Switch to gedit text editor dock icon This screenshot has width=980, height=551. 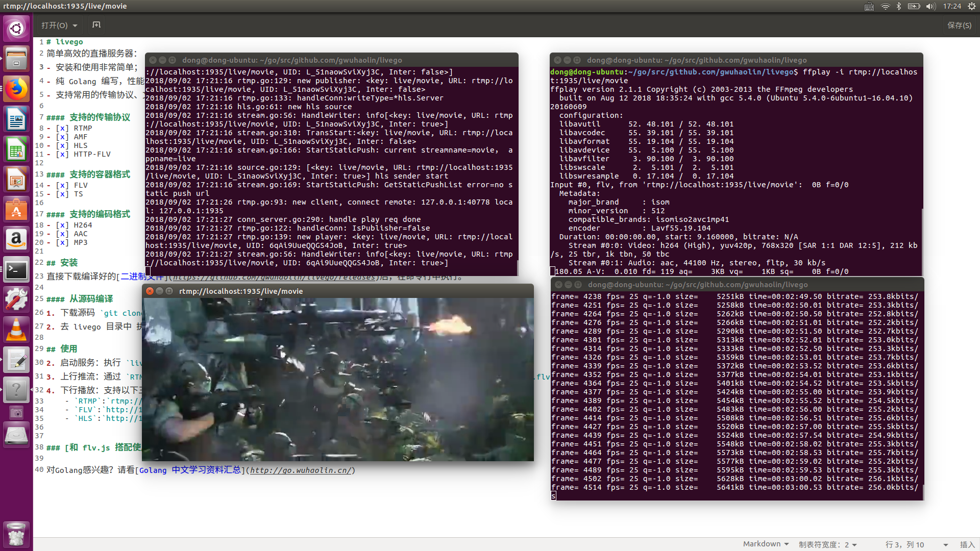click(x=16, y=360)
